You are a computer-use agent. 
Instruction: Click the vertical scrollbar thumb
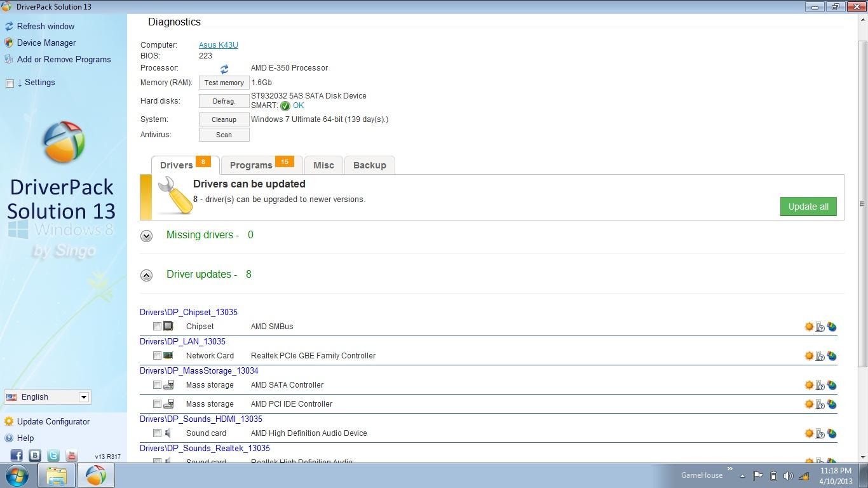[x=862, y=203]
